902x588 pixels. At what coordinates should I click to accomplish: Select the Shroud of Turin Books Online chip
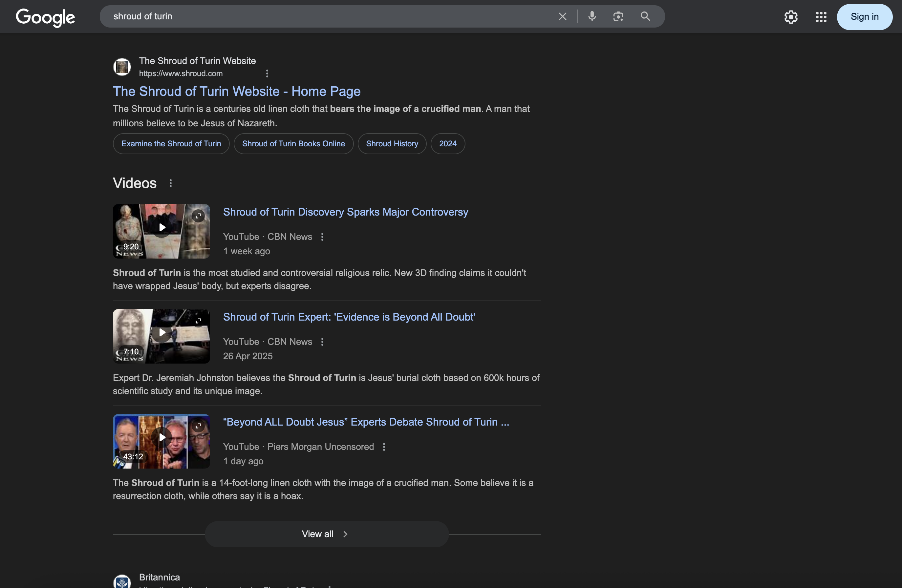tap(293, 144)
